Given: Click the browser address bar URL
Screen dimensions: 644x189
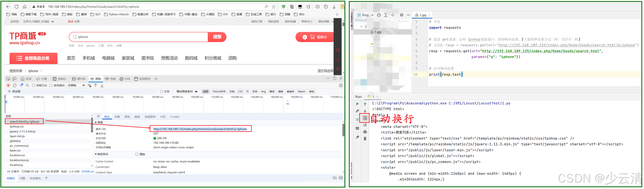Looking at the screenshot, I should [94, 6].
